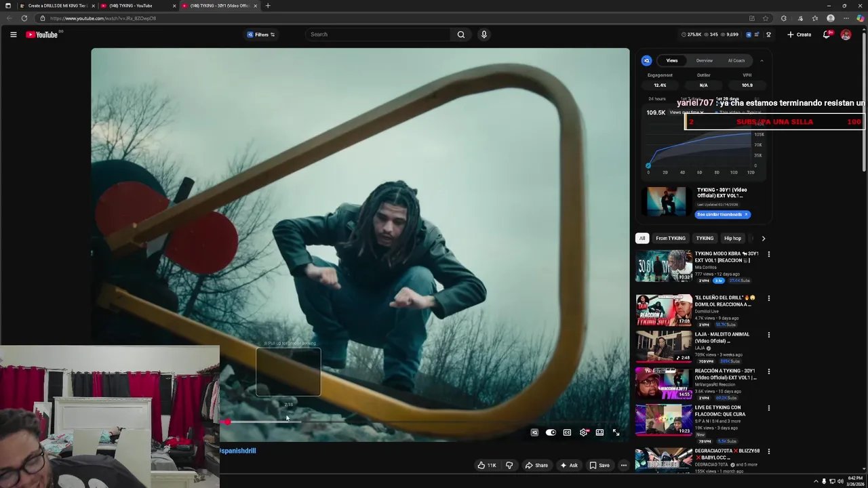Select the TYKING filter chip
This screenshot has height=488, width=868.
tap(705, 239)
